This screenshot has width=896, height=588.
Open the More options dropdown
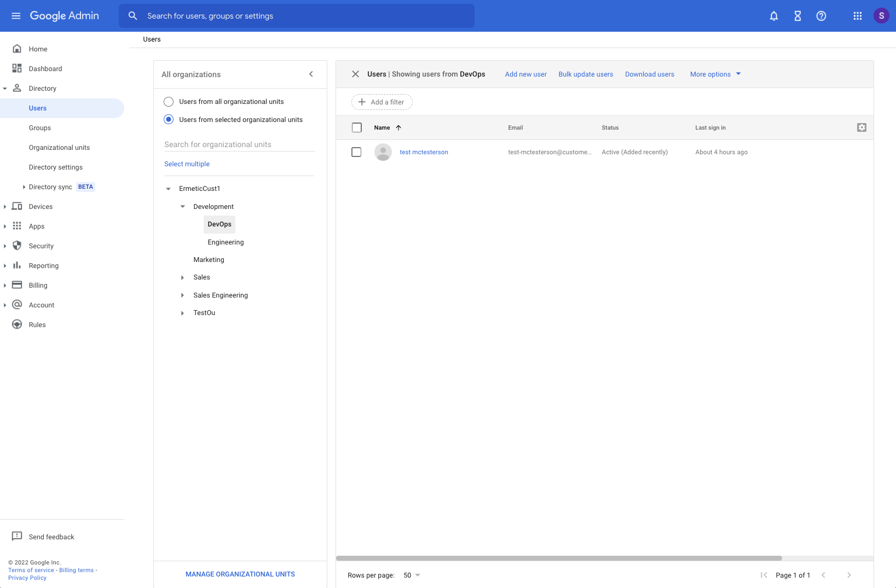pos(715,74)
